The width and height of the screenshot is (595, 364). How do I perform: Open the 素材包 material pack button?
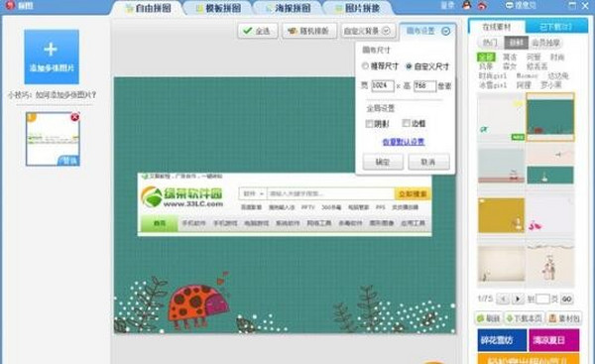point(564,318)
